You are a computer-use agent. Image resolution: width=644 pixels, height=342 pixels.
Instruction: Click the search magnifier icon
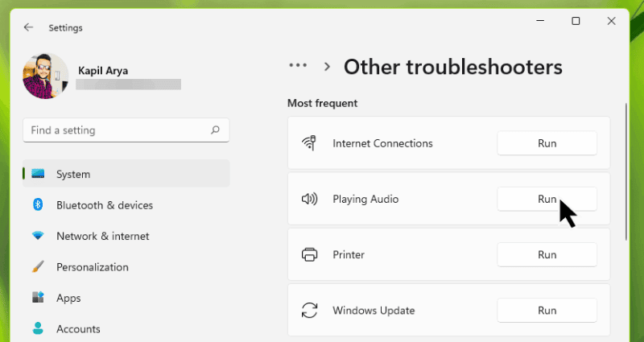[x=215, y=130]
